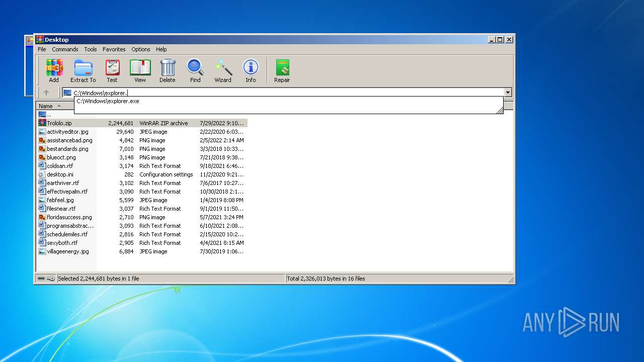644x362 pixels.
Task: Open the Help menu
Action: tap(161, 49)
